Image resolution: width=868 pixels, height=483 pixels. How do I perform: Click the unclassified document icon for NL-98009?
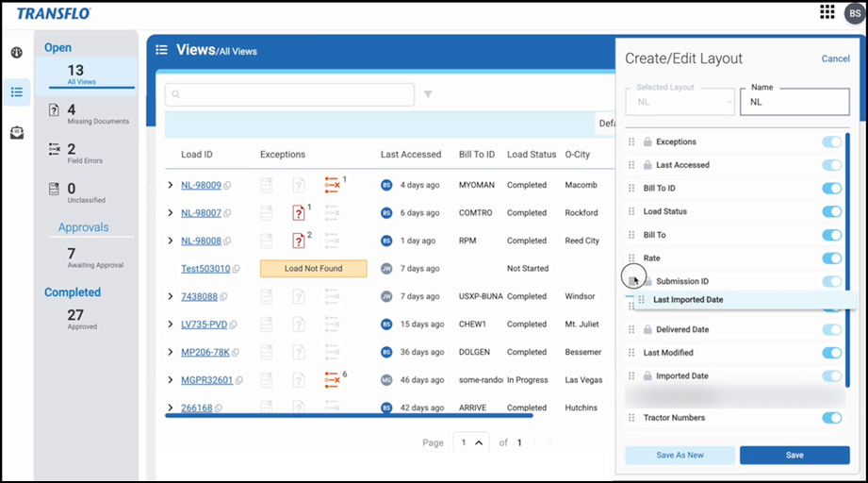coord(267,185)
